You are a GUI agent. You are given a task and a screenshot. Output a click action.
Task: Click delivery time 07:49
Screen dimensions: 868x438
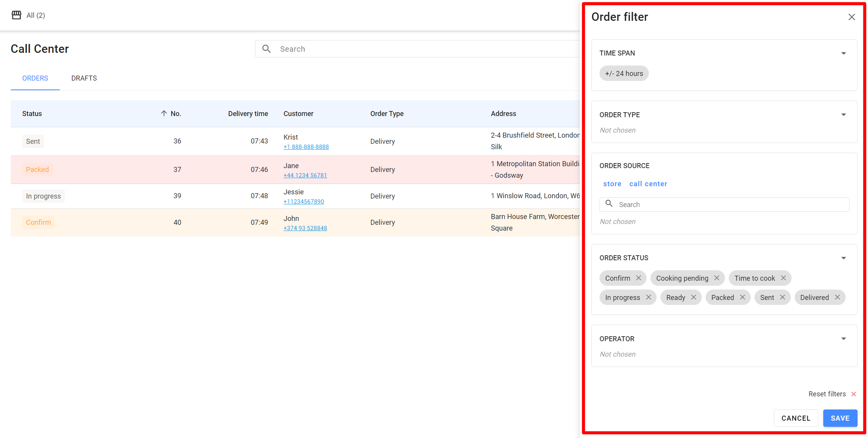coord(259,222)
